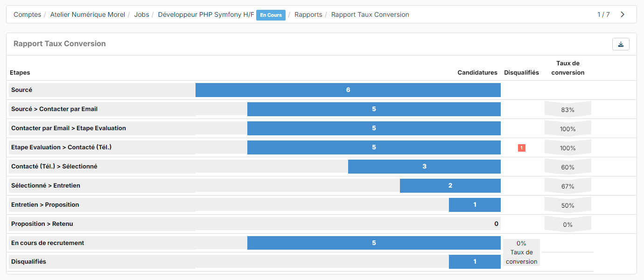Open the Comptes breadcrumb link
Viewport: 644px width, 280px height.
pyautogui.click(x=27, y=14)
